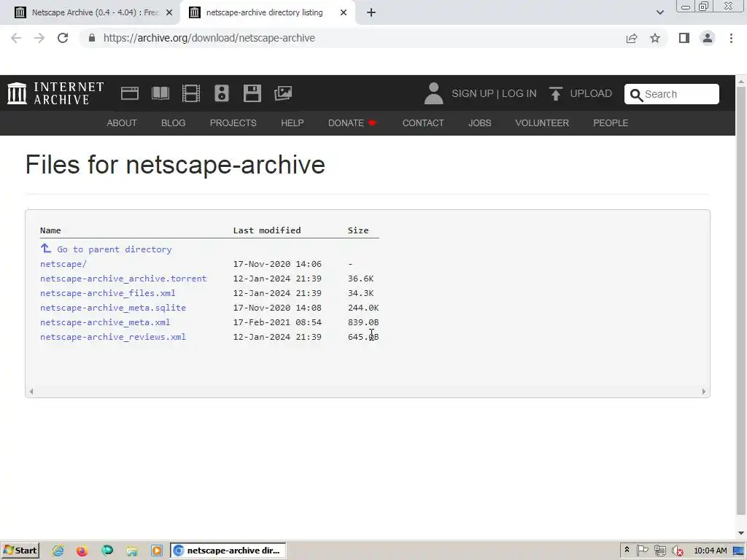
Task: Open the media player taskbar icon
Action: (157, 551)
